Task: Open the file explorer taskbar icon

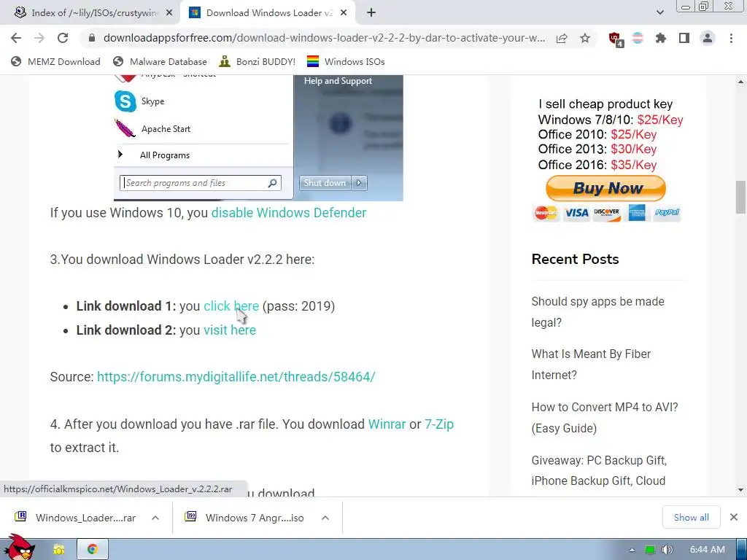Action: coord(59,550)
